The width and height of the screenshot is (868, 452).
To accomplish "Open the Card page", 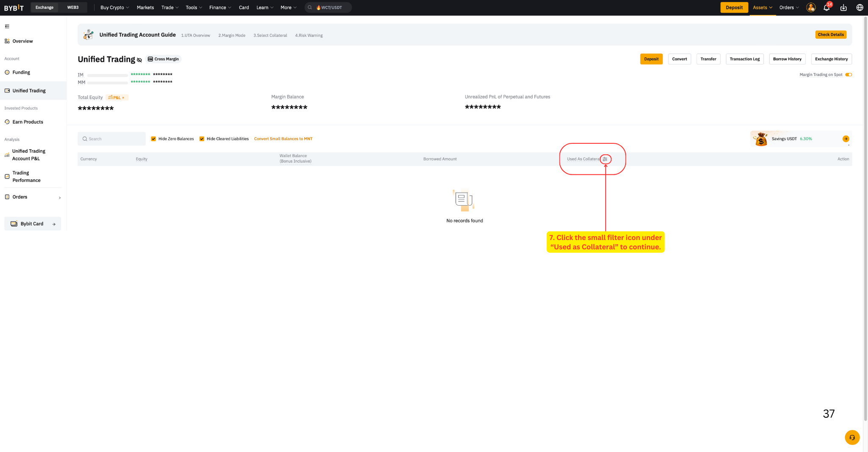I will click(x=244, y=8).
